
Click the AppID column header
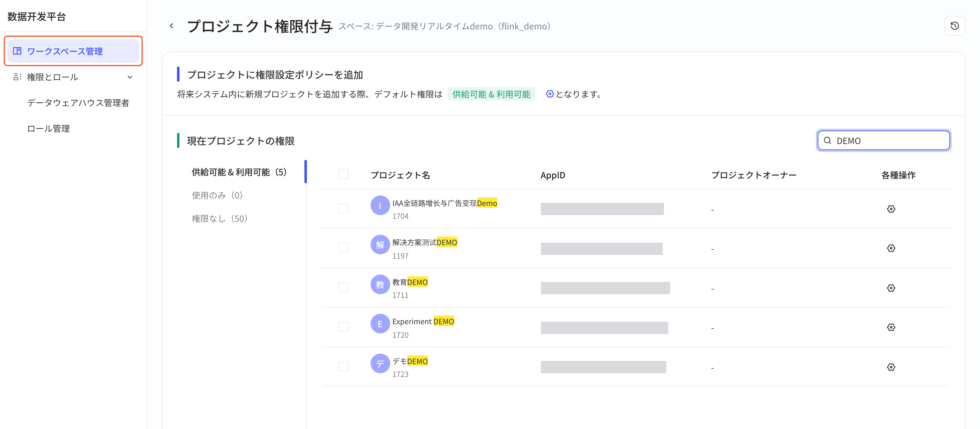coord(553,175)
